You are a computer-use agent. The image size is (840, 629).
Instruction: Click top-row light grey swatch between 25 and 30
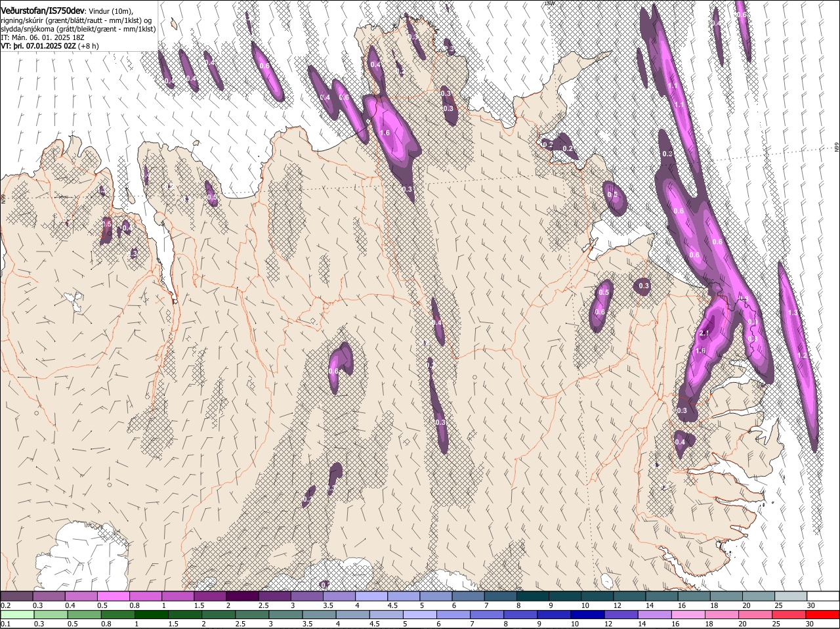click(x=790, y=596)
